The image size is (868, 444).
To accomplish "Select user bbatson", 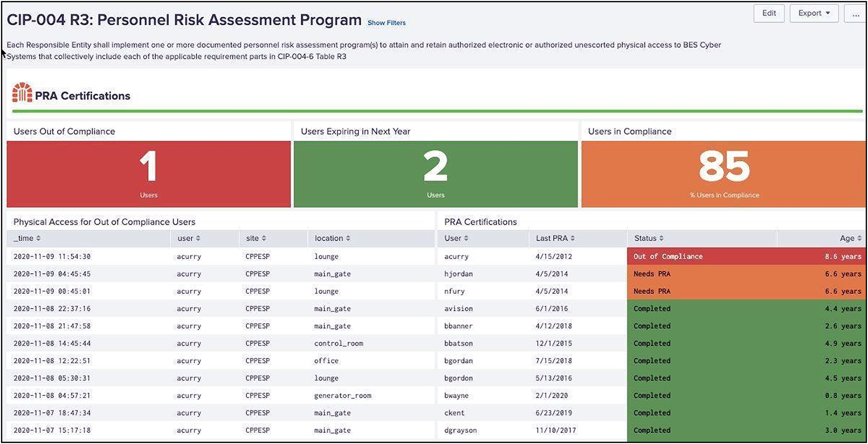I will 459,344.
